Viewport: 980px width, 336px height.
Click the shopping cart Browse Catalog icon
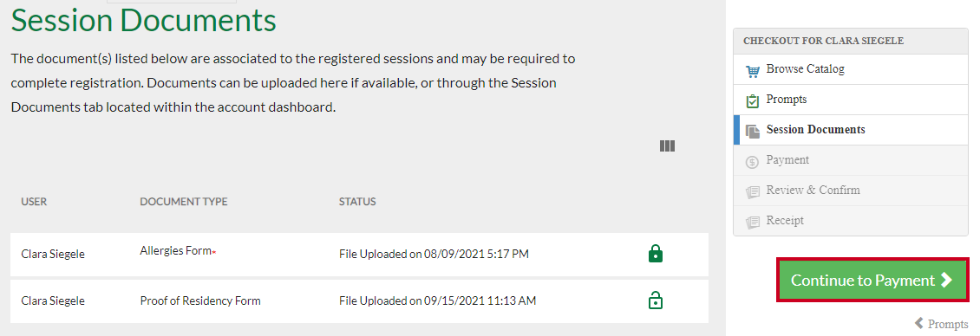point(753,70)
